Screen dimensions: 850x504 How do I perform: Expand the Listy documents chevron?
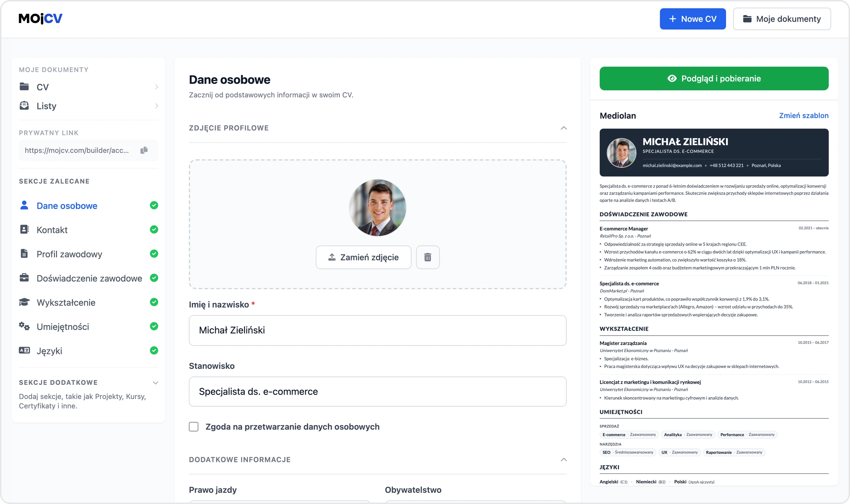157,106
